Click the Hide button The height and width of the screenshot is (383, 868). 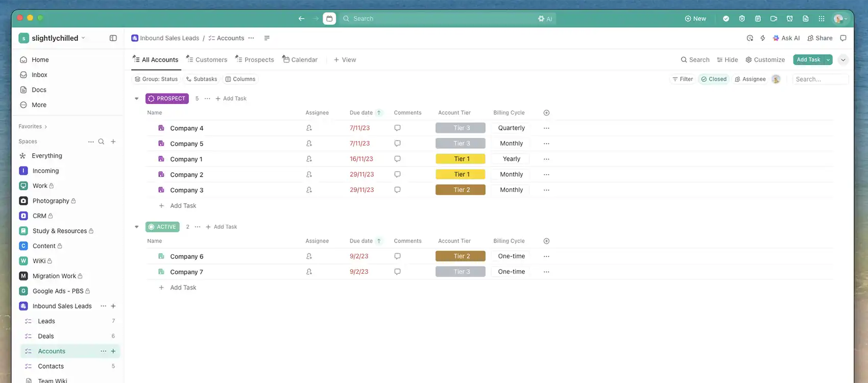point(728,60)
